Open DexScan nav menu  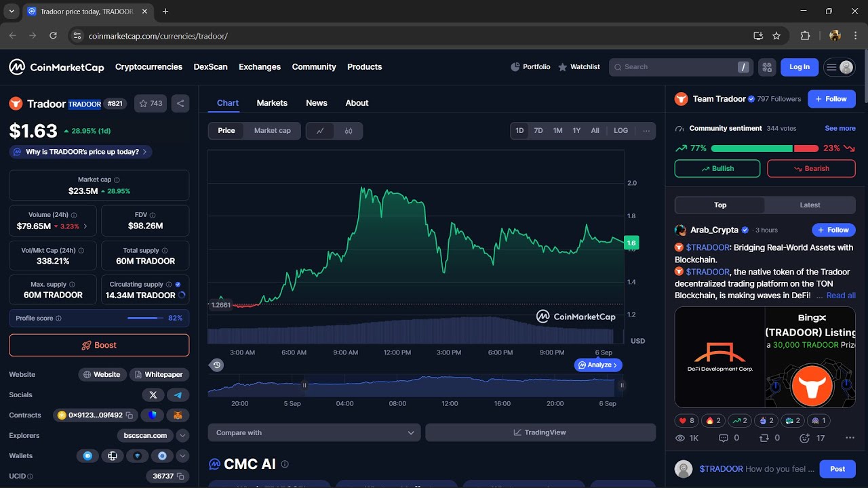click(210, 67)
